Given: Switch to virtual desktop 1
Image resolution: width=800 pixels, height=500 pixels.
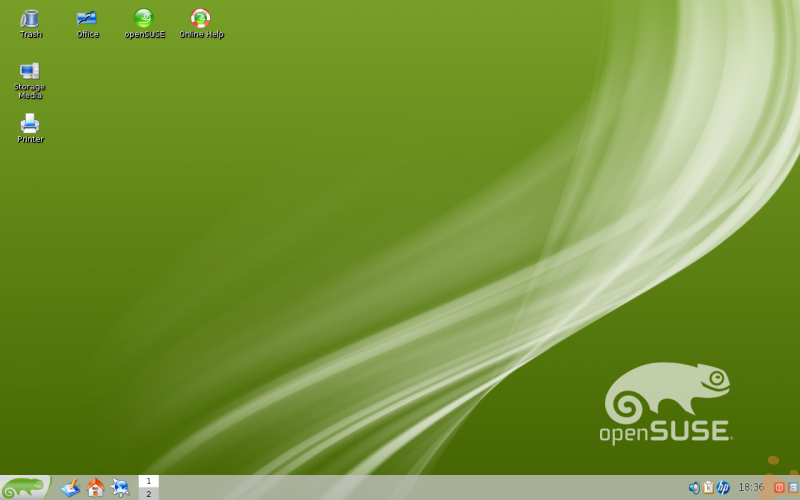Looking at the screenshot, I should point(148,481).
